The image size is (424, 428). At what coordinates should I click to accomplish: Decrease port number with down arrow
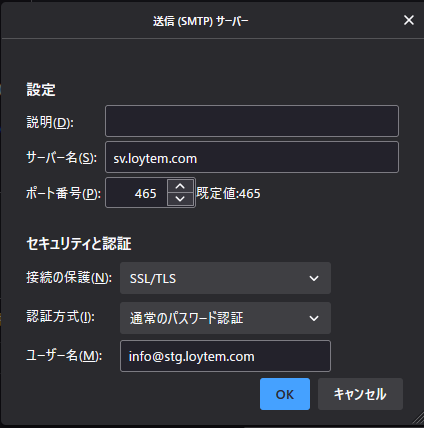[180, 199]
